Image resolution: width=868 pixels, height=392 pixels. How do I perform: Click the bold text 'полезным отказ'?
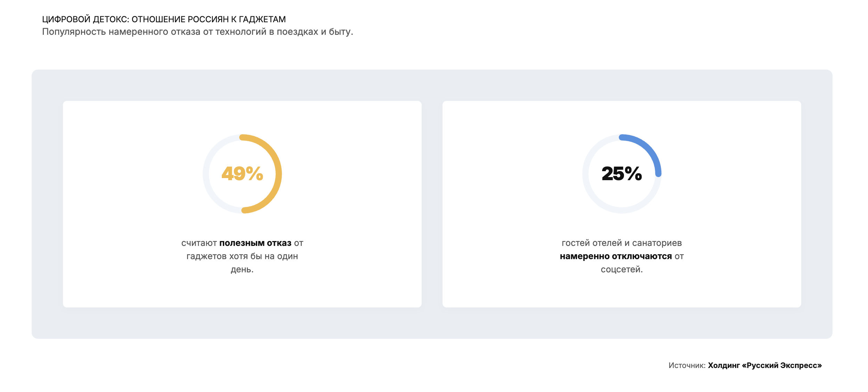click(255, 243)
